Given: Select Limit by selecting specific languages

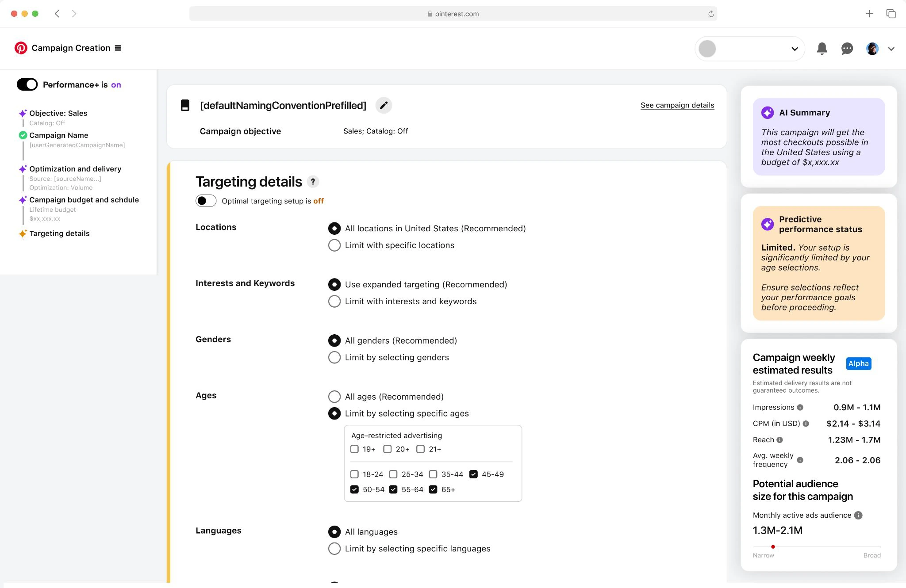Looking at the screenshot, I should (334, 549).
